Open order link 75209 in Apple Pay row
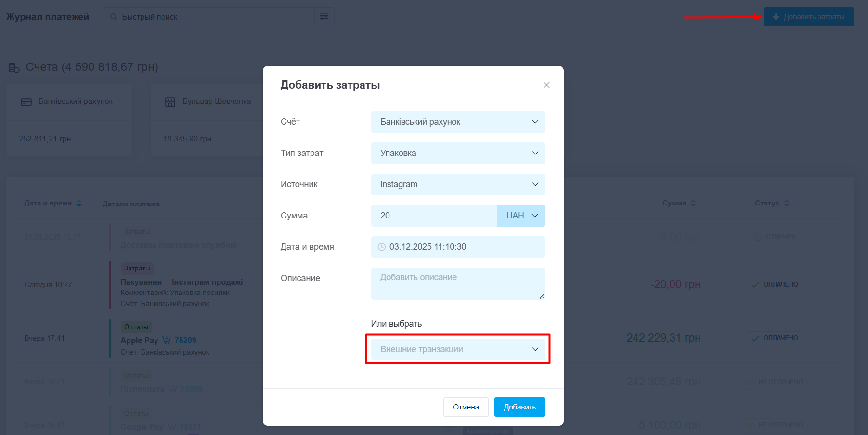Image resolution: width=868 pixels, height=435 pixels. point(185,340)
